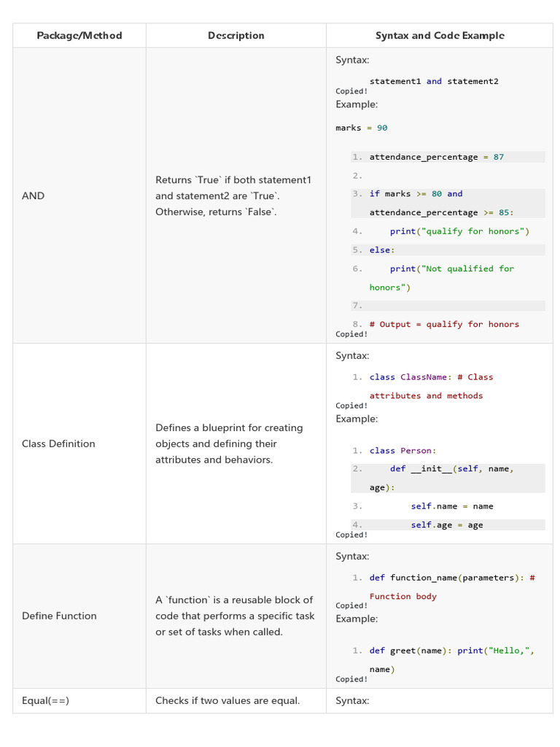
Task: Select the Define Function method cell
Action: coord(59,616)
